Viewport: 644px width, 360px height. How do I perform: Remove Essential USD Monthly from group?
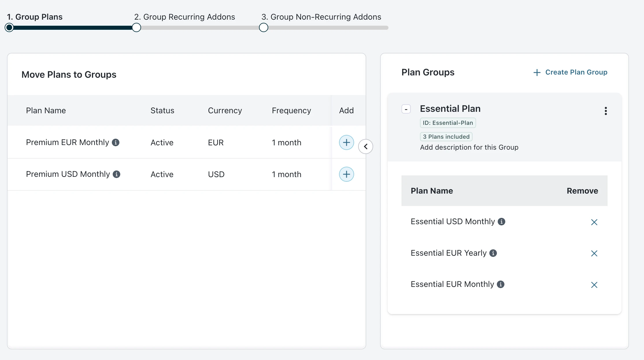(594, 222)
